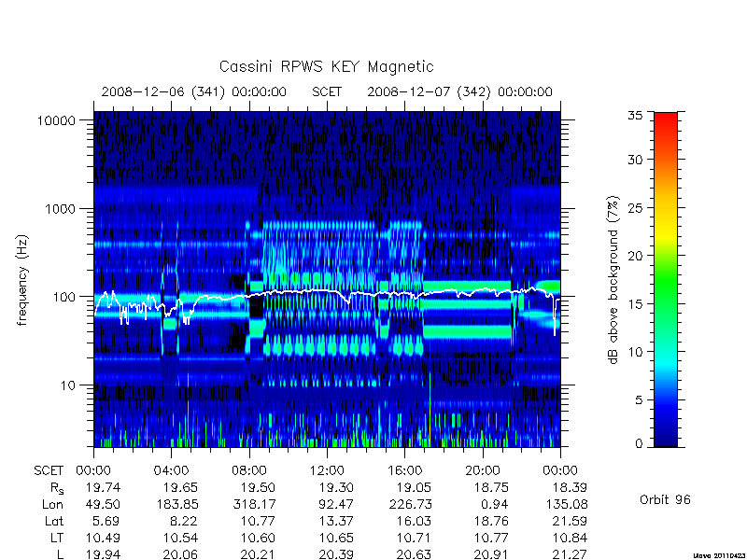Click the LT row header
Viewport: 747px width, 560px height.
56,539
